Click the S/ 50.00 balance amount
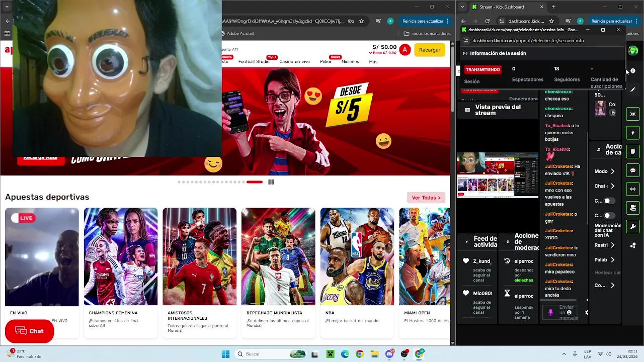 [x=384, y=47]
